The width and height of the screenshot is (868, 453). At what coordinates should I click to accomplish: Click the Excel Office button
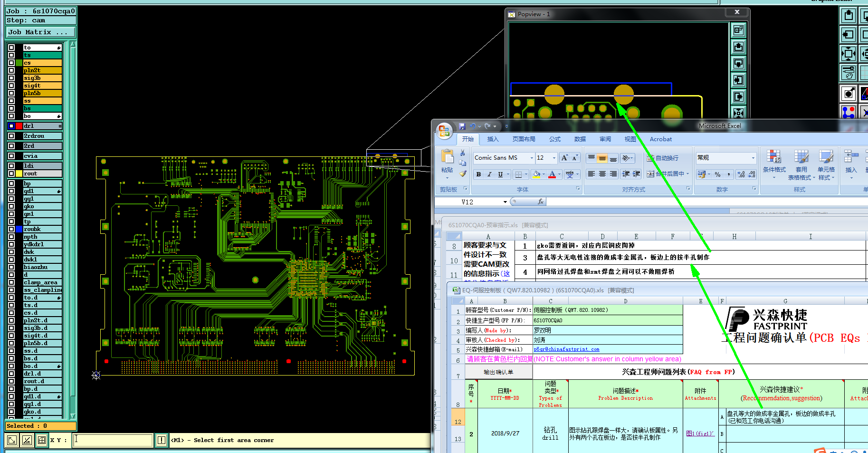pyautogui.click(x=444, y=131)
